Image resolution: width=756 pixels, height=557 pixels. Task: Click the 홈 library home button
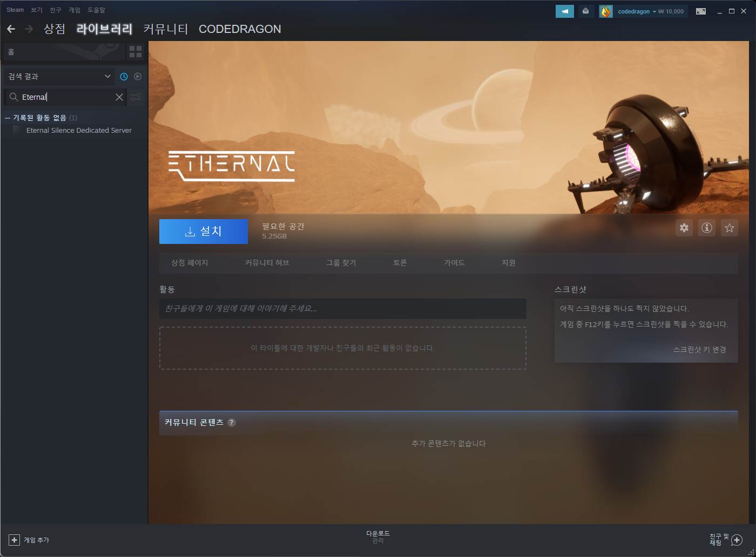click(64, 52)
